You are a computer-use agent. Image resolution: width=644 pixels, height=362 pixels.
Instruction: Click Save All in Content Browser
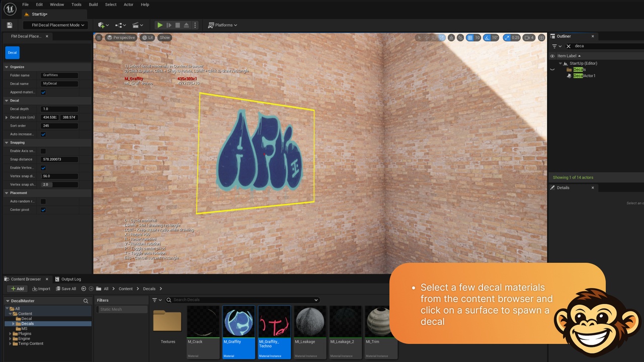click(x=65, y=289)
